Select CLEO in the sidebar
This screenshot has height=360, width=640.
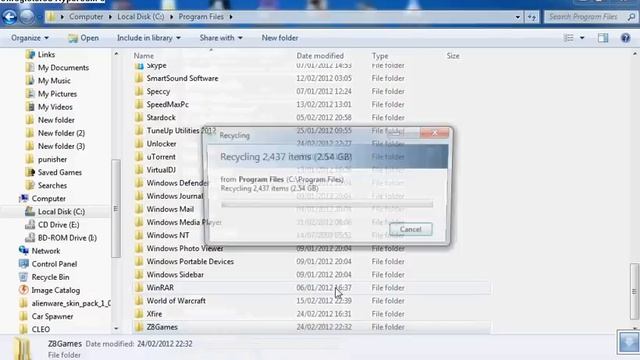pyautogui.click(x=41, y=329)
